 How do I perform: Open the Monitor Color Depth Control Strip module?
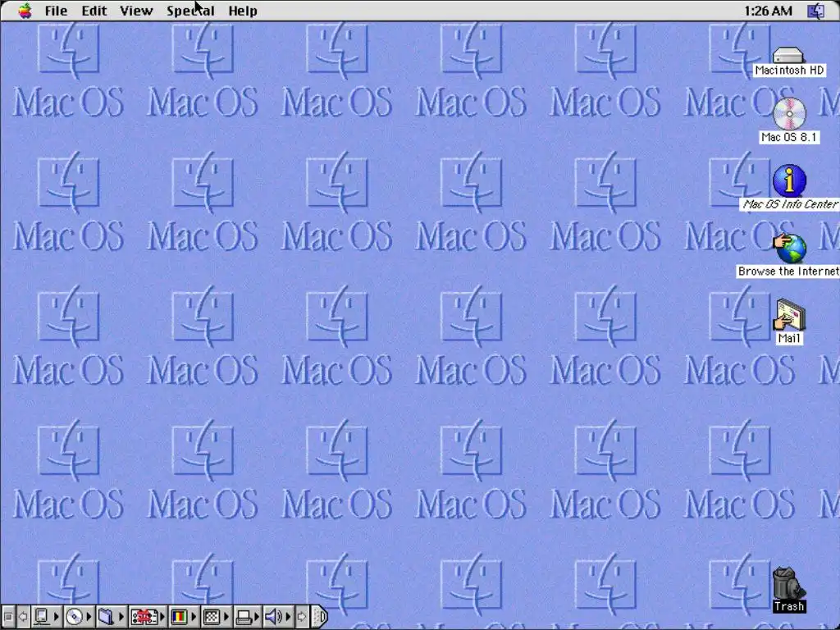pos(178,617)
